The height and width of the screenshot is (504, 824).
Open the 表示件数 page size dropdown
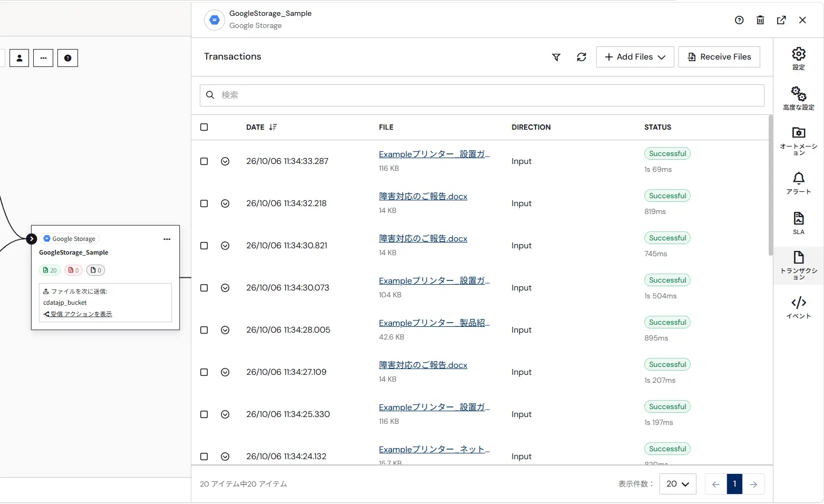coord(677,484)
